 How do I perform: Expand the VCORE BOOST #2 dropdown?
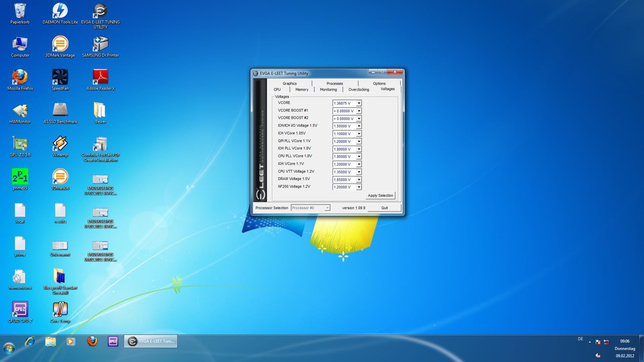(359, 118)
